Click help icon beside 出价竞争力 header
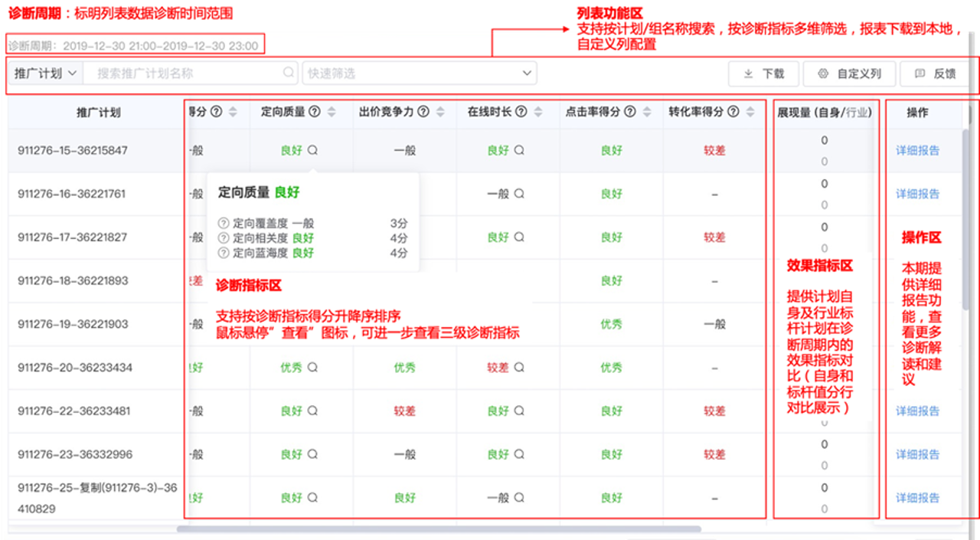980x540 pixels. [x=423, y=112]
